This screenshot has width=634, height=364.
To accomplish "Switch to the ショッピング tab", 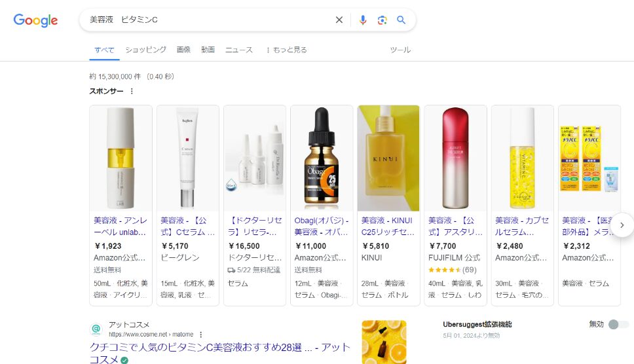I will tap(145, 50).
